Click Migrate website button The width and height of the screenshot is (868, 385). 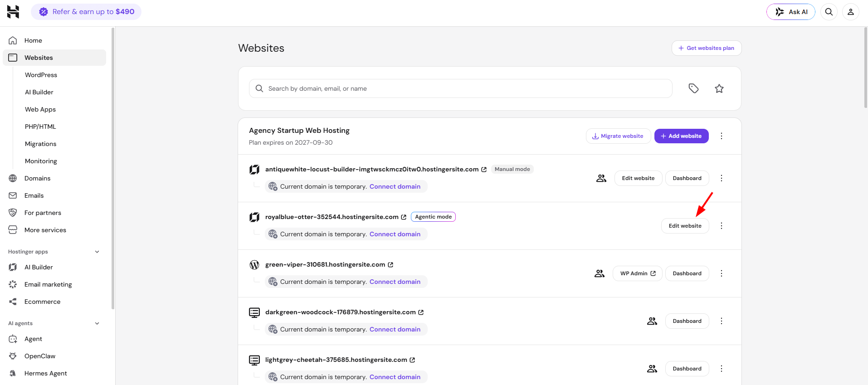tap(619, 136)
